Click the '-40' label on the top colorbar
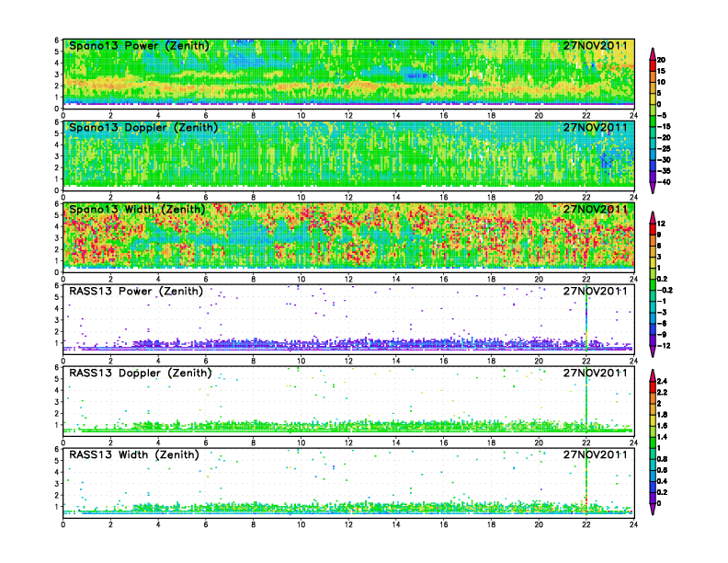Image resolution: width=728 pixels, height=563 pixels. pyautogui.click(x=664, y=182)
